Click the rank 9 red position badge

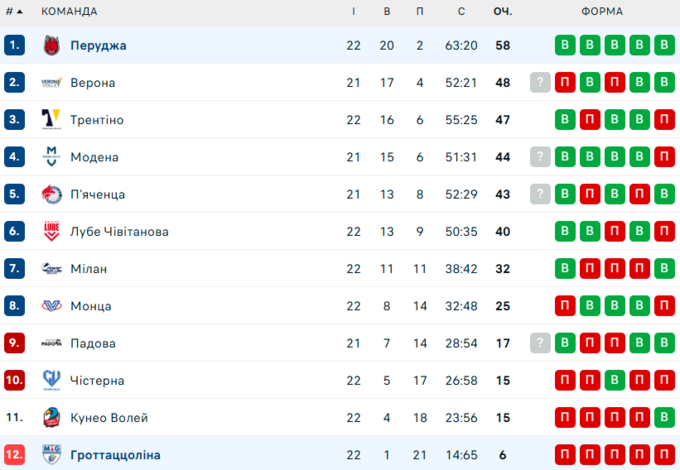tap(14, 343)
